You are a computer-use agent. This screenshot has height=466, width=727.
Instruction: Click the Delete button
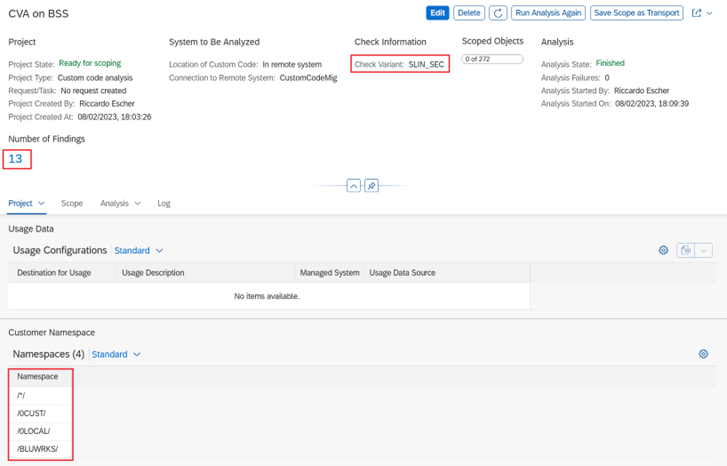tap(468, 13)
